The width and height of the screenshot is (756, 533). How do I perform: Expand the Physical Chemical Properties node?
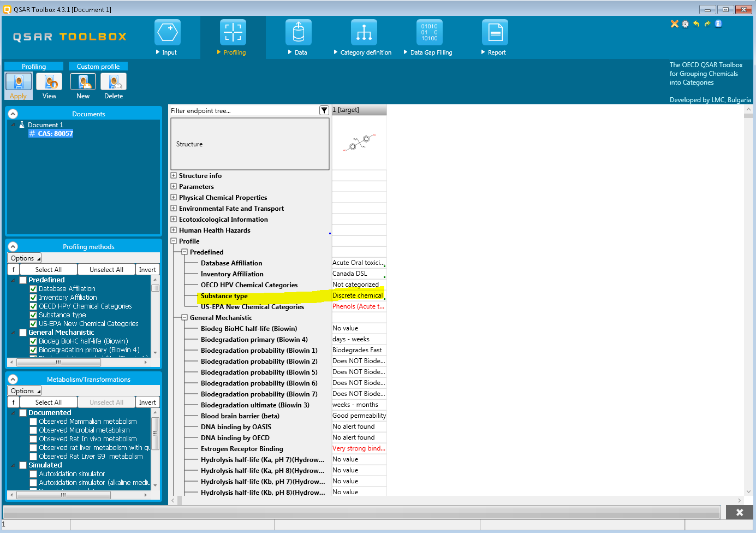tap(174, 198)
